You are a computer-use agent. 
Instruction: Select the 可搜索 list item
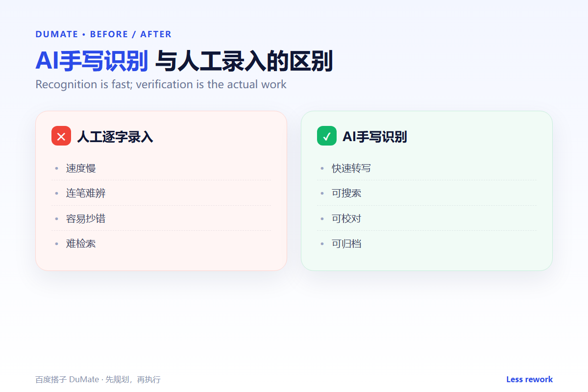pyautogui.click(x=427, y=193)
